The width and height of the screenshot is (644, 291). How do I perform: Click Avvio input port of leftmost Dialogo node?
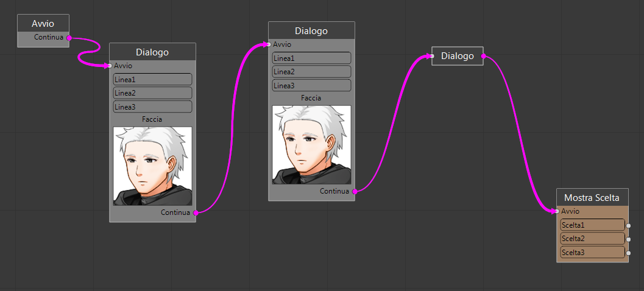pyautogui.click(x=110, y=66)
